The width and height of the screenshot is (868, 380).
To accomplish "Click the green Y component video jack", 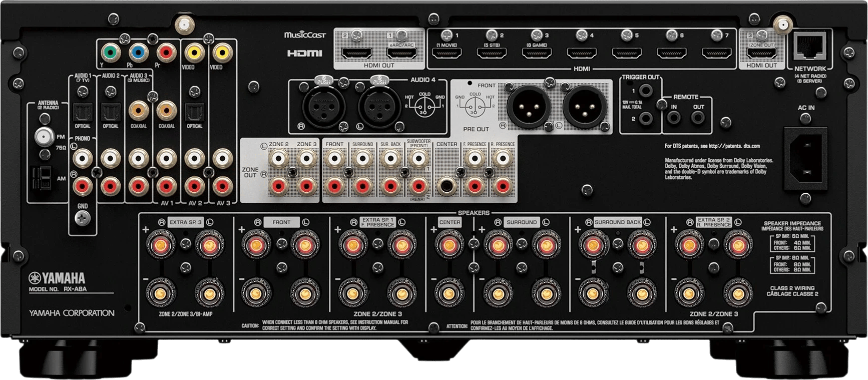I will click(x=110, y=52).
